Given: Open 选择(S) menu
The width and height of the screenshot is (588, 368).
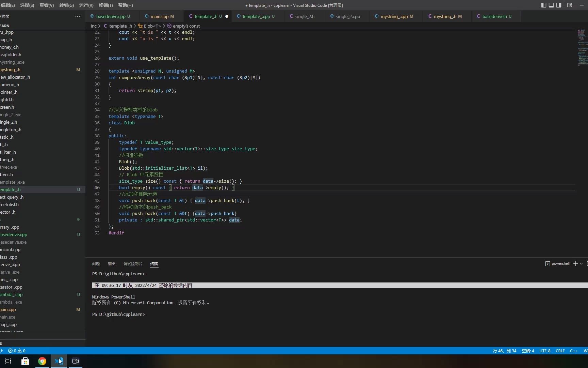Looking at the screenshot, I should point(27,5).
